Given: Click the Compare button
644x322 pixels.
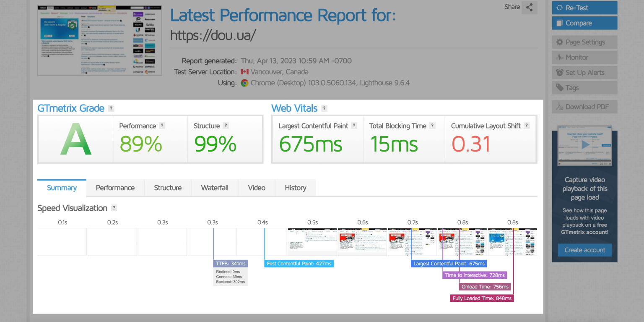Looking at the screenshot, I should pos(584,23).
